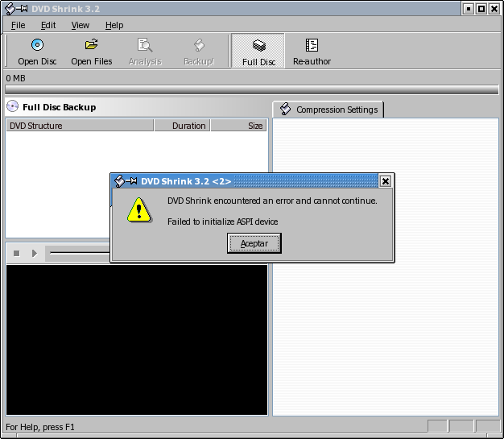
Task: Open the Edit menu
Action: coord(48,25)
